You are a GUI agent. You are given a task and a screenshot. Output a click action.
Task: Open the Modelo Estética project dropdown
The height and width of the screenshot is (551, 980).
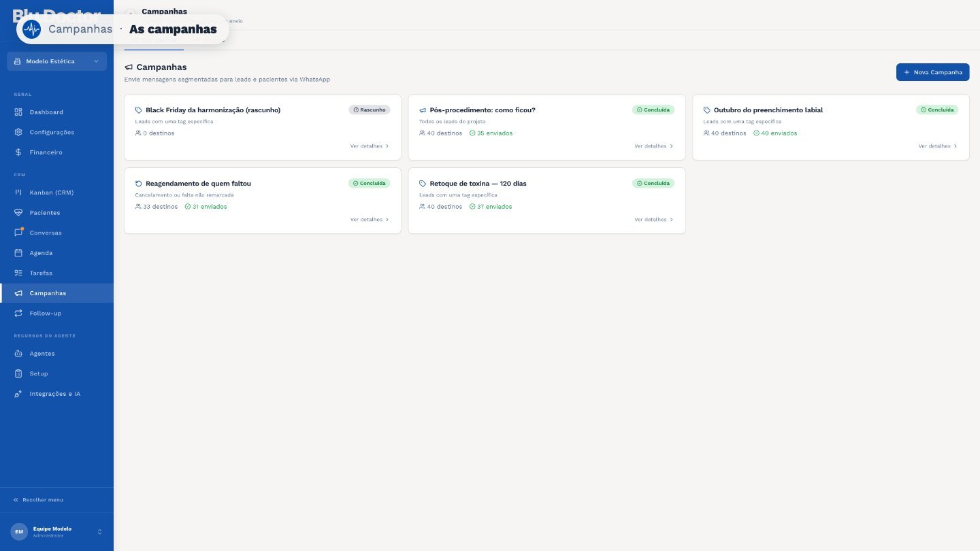click(57, 61)
